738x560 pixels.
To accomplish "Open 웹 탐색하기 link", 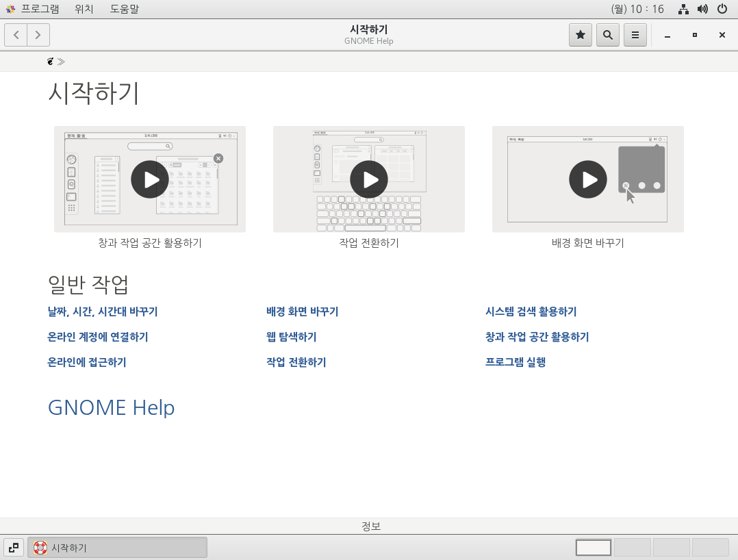I will [292, 337].
